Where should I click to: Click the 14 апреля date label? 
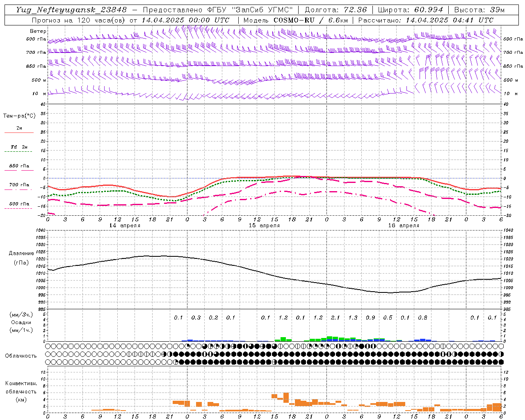125,226
